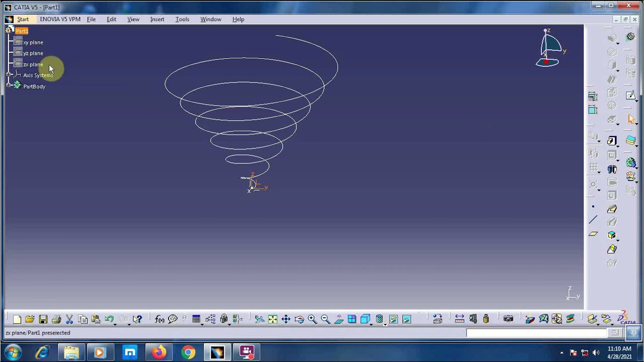Click the Isometric View cube icon
Viewport: 644px width, 362px height.
click(365, 319)
